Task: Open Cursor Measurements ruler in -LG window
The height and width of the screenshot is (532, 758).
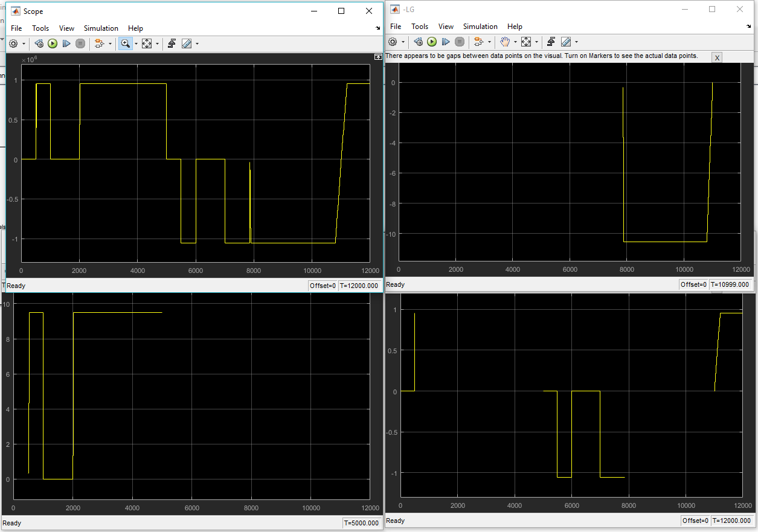Action: point(566,42)
